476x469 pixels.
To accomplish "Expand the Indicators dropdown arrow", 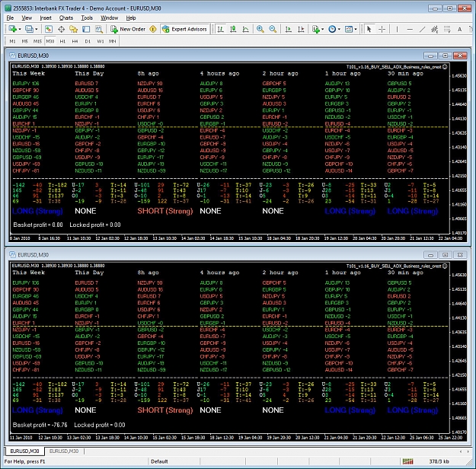I will (x=322, y=30).
